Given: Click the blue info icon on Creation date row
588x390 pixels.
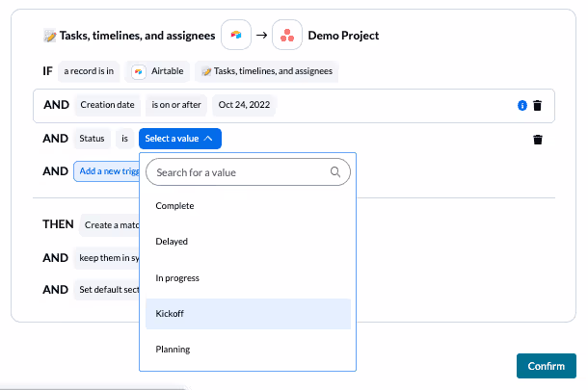Looking at the screenshot, I should (522, 106).
